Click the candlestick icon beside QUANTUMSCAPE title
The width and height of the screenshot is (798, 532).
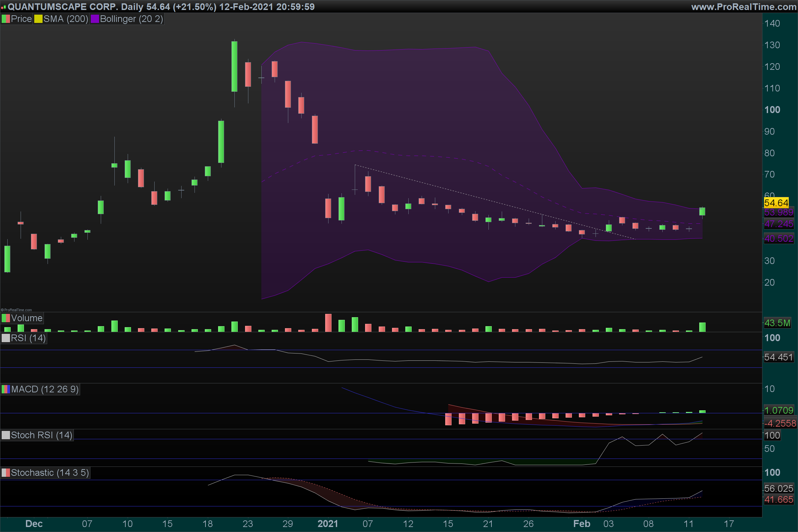pyautogui.click(x=4, y=7)
